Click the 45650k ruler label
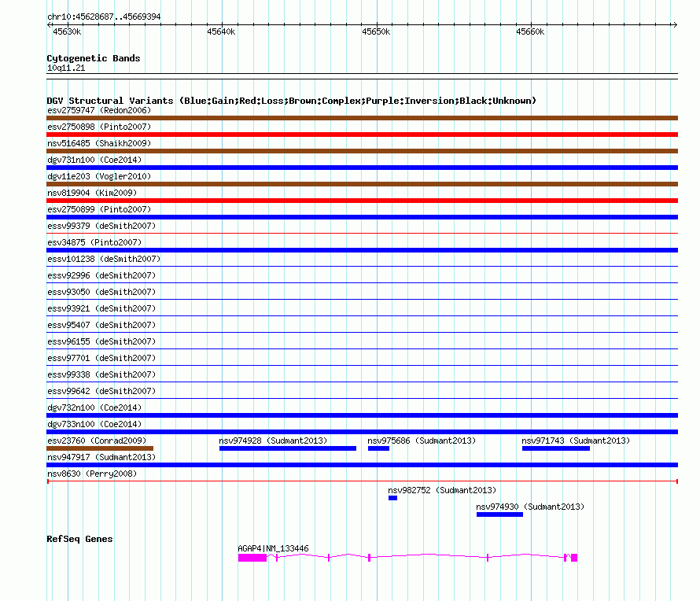Viewport: 700px width, 601px height. (x=376, y=32)
